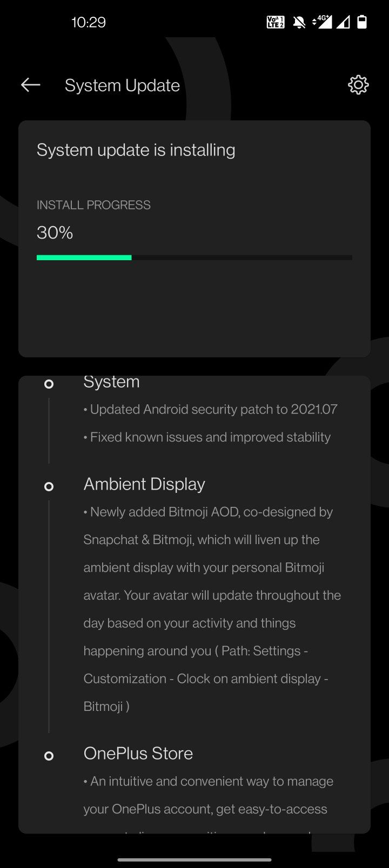Viewport: 389px width, 868px height.
Task: Tap the 10:29 status bar clock
Action: click(89, 22)
